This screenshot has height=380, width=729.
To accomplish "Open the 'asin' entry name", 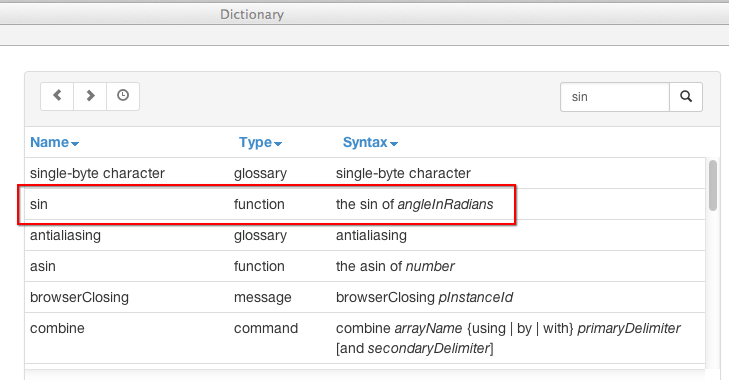I will point(43,267).
